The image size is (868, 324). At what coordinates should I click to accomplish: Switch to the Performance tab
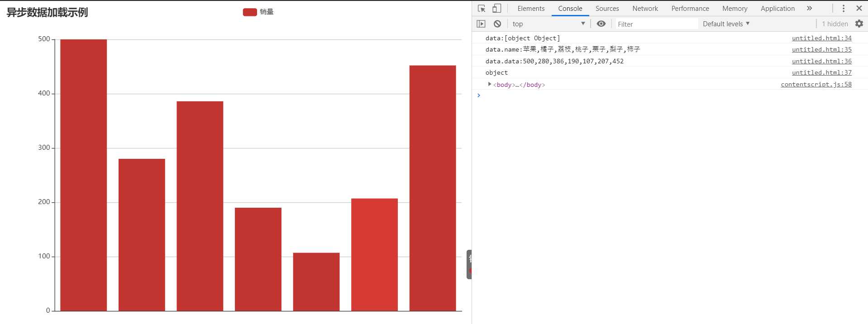coord(690,9)
